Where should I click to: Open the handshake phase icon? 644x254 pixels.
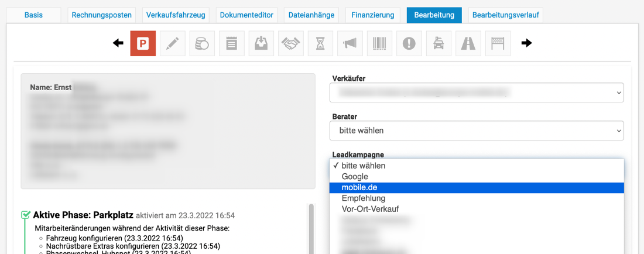click(290, 43)
